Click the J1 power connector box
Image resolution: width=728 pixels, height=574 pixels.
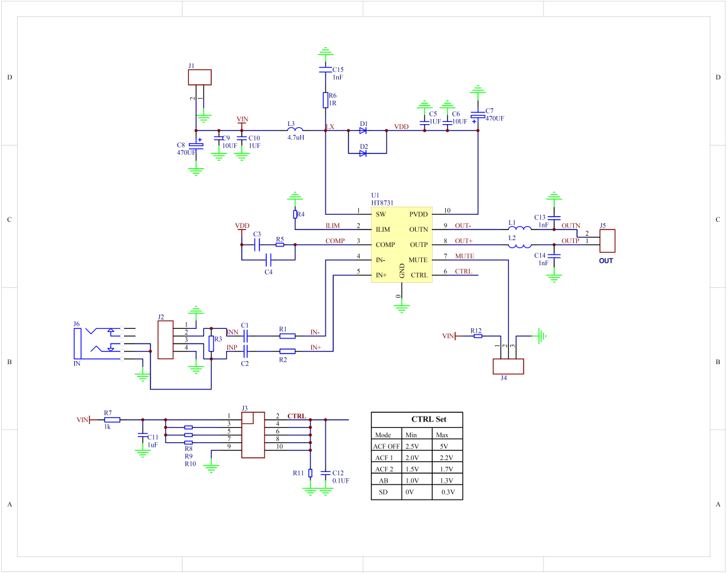[x=200, y=77]
